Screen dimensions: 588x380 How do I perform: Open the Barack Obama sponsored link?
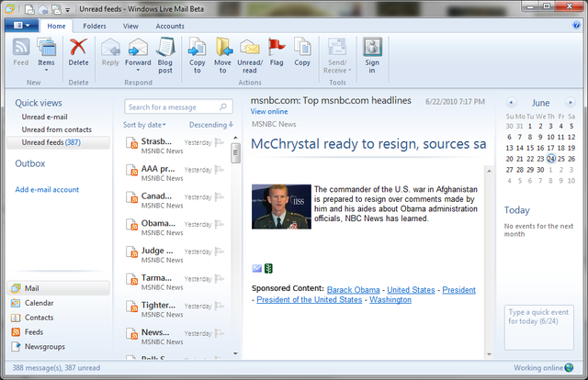353,290
